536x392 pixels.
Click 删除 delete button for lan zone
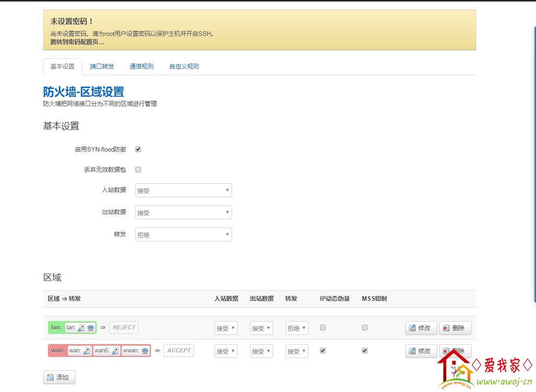tap(455, 328)
